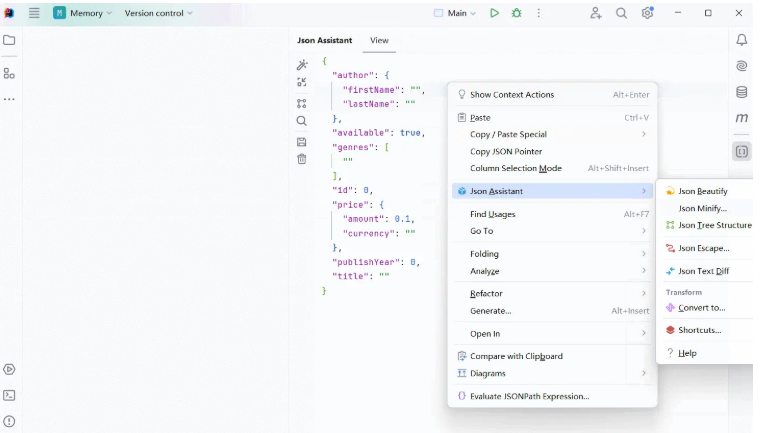Click the save icon in Json Assistant toolbar

[x=302, y=142]
